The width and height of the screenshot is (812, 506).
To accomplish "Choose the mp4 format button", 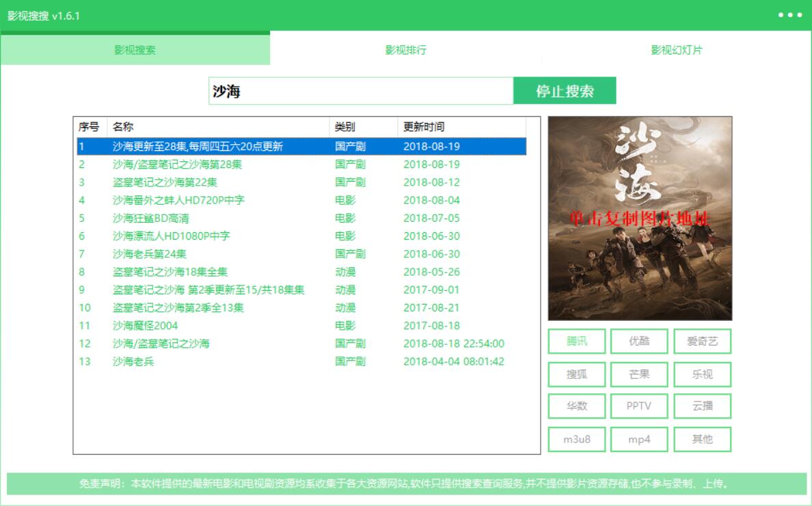I will coord(639,439).
